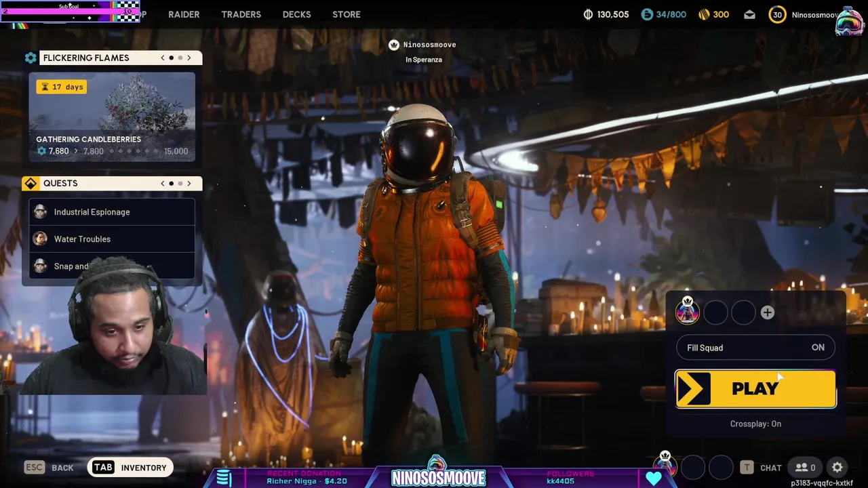The width and height of the screenshot is (868, 488).
Task: Click the TAB key icon
Action: 103,467
